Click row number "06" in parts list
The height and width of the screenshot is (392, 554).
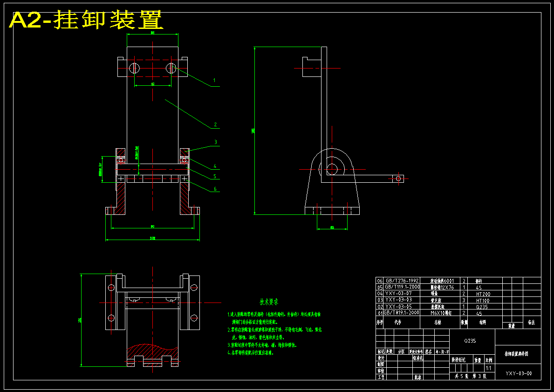pyautogui.click(x=380, y=281)
